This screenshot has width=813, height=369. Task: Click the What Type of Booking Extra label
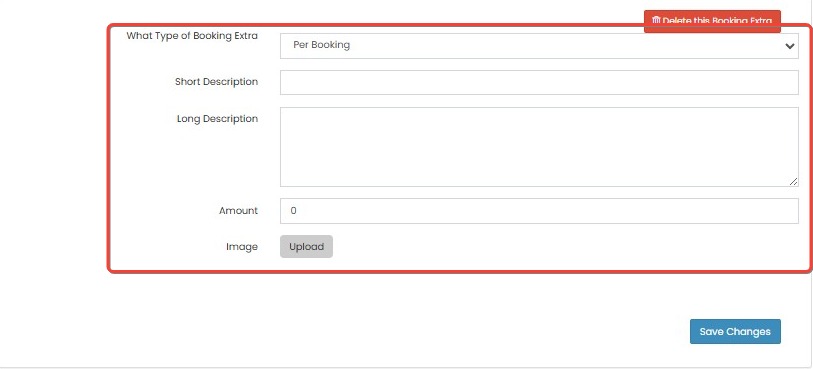pos(192,36)
